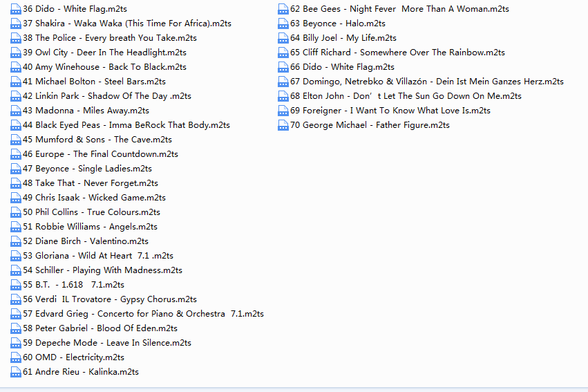
Task: Select the 69 Foreigner - I Want To Know name
Action: coord(390,111)
